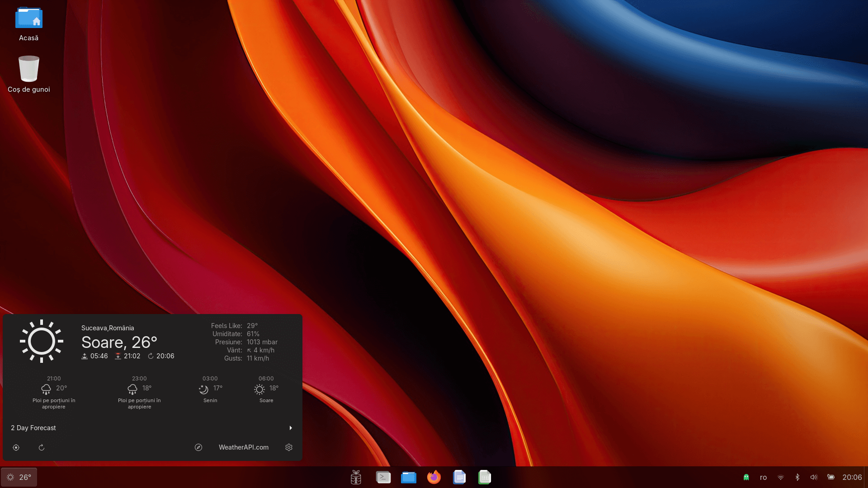Switch keyboard layout via ro indicator
868x488 pixels.
coord(763,477)
